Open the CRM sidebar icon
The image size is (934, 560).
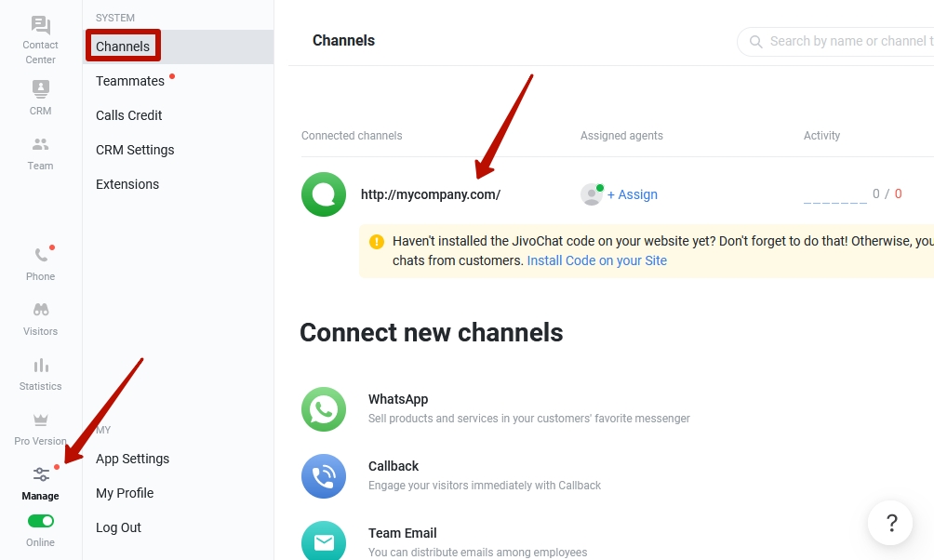(x=41, y=89)
